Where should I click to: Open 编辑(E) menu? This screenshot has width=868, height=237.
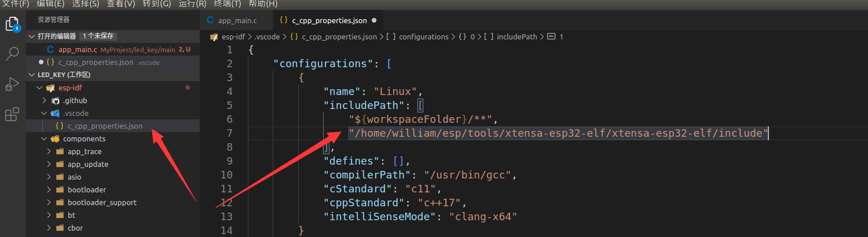50,4
